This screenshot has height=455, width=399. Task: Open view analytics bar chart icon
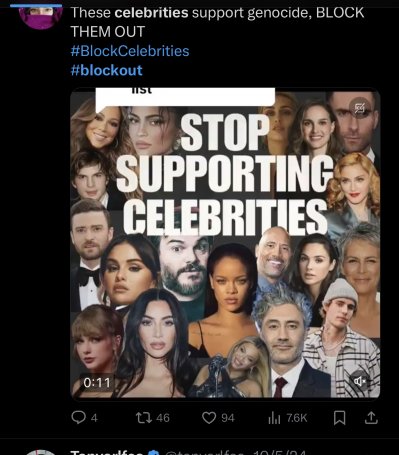274,418
